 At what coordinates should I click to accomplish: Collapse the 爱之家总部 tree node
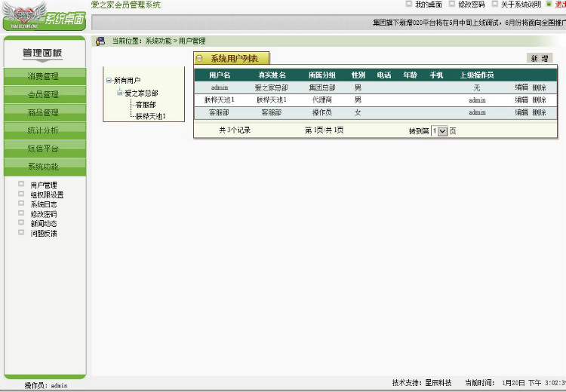coord(120,93)
